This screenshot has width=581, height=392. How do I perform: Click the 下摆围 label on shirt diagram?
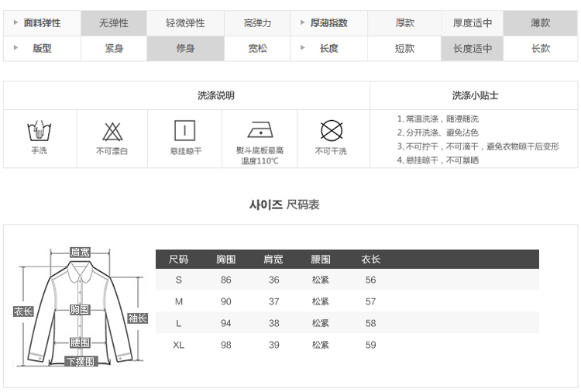pyautogui.click(x=80, y=362)
